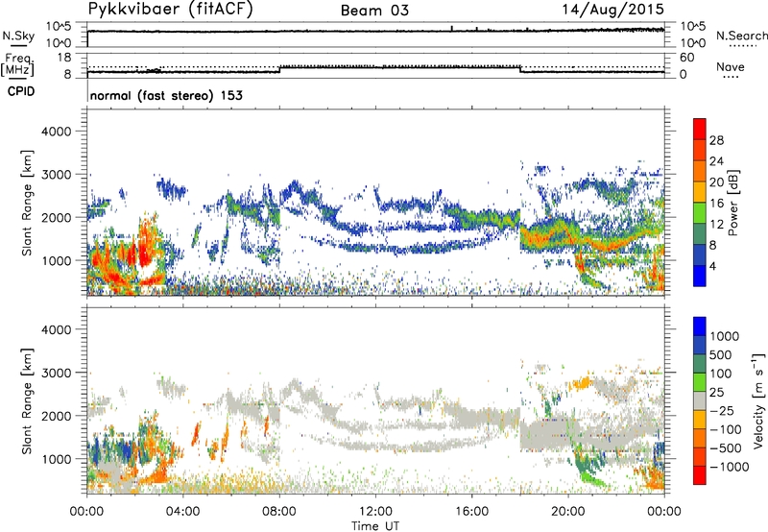Viewport: 768px width, 532px height.
Task: Click the light green segment of power colorbar
Action: click(700, 213)
